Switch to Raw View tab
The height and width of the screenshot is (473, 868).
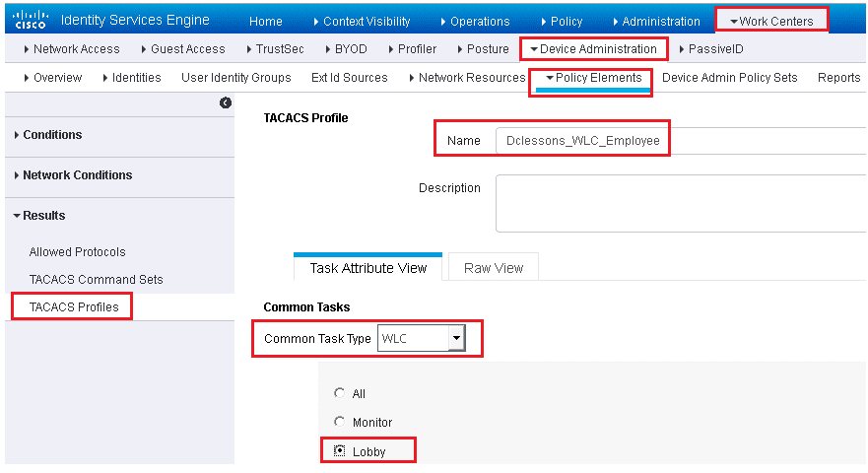coord(494,268)
